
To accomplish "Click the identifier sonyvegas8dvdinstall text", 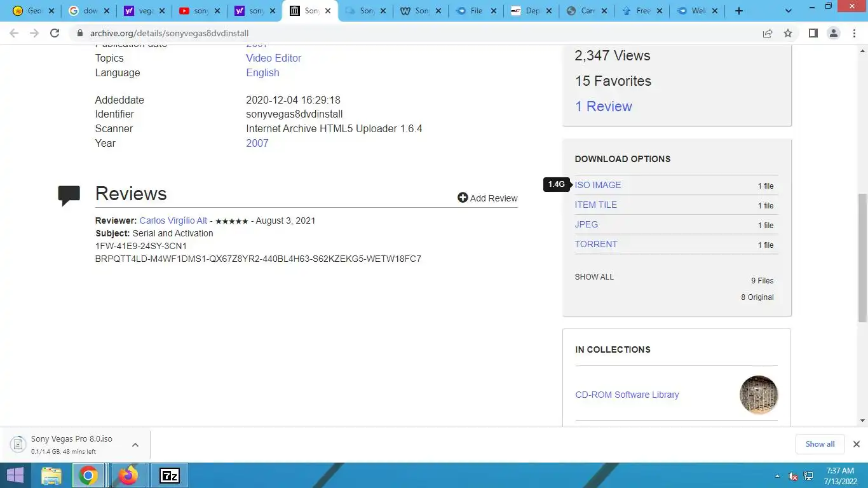I will click(x=294, y=114).
